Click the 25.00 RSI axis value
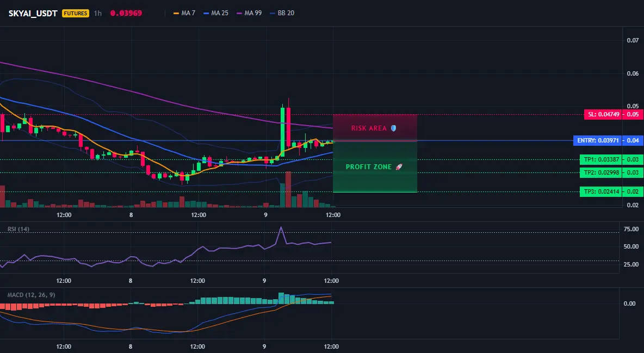Image resolution: width=644 pixels, height=353 pixels. coord(631,264)
